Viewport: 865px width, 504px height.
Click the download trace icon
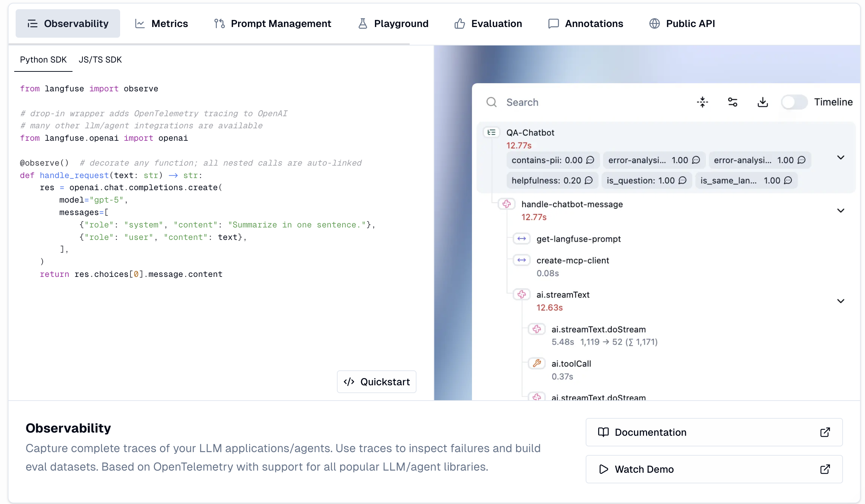763,102
